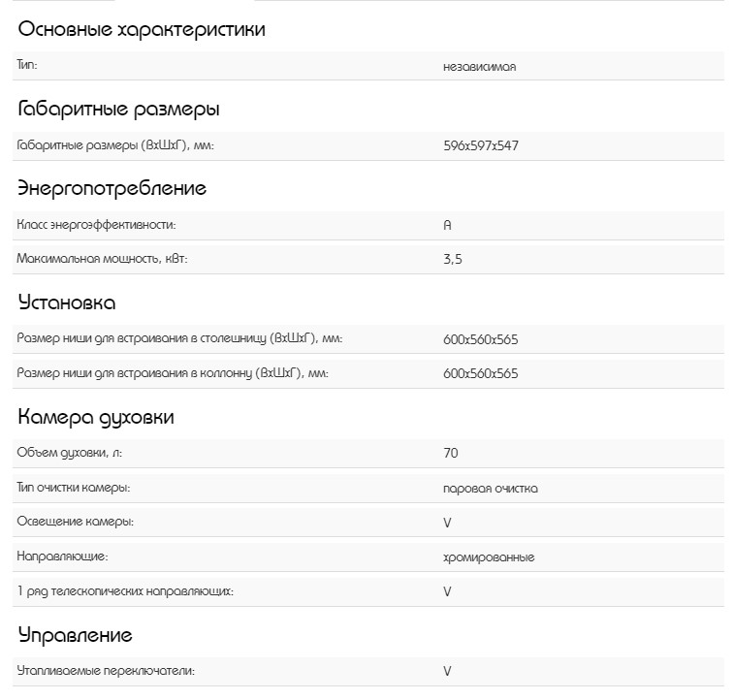
Task: Select the "паровая очистка" cleaning type value
Action: coord(490,488)
